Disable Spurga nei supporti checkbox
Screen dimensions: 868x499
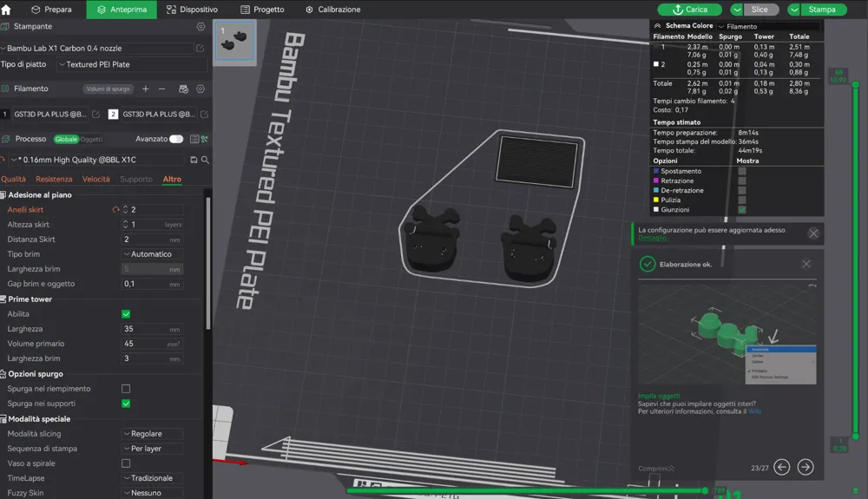pos(126,404)
